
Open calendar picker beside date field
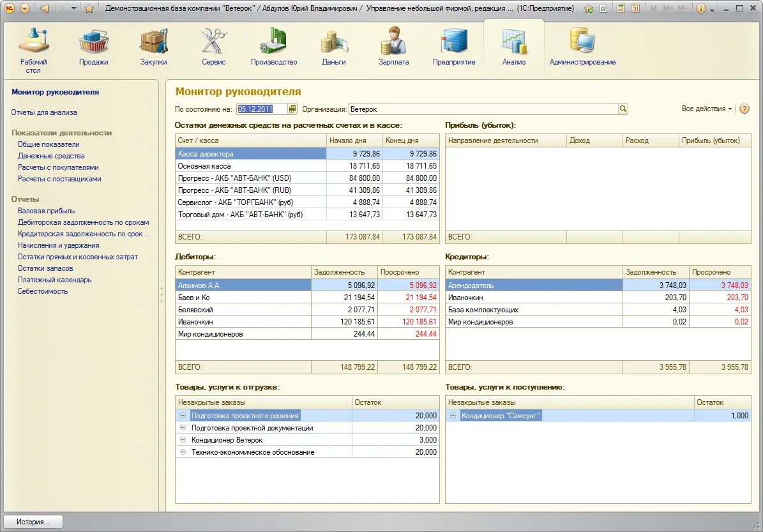coord(292,109)
